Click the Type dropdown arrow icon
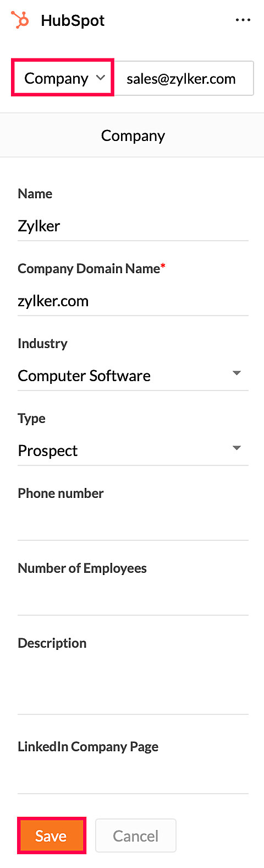Viewport: 264px width, 868px height. click(237, 448)
